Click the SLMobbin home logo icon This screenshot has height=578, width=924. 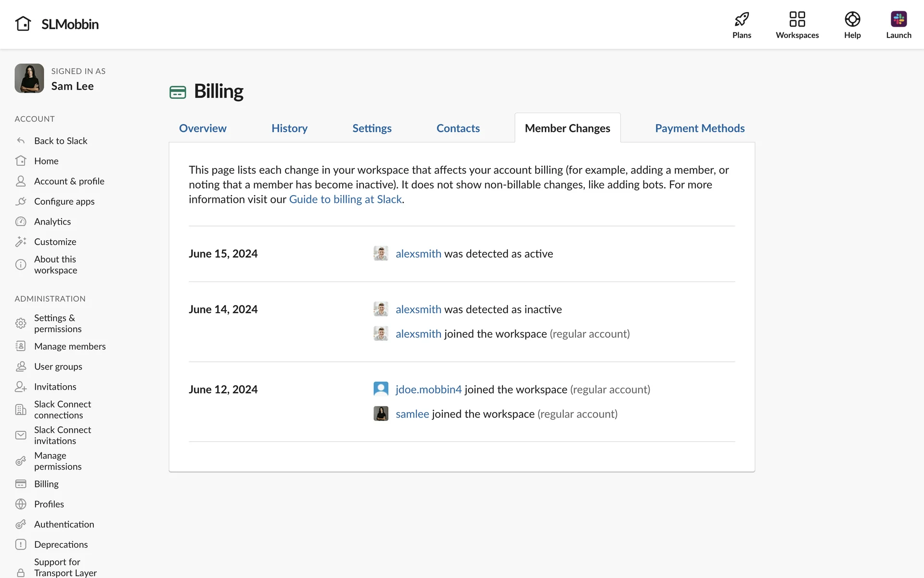click(x=23, y=24)
